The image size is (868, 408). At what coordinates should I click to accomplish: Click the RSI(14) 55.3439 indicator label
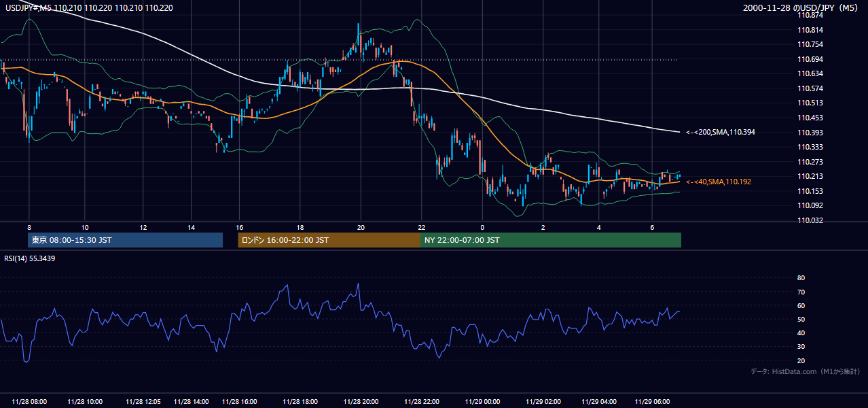click(x=29, y=258)
